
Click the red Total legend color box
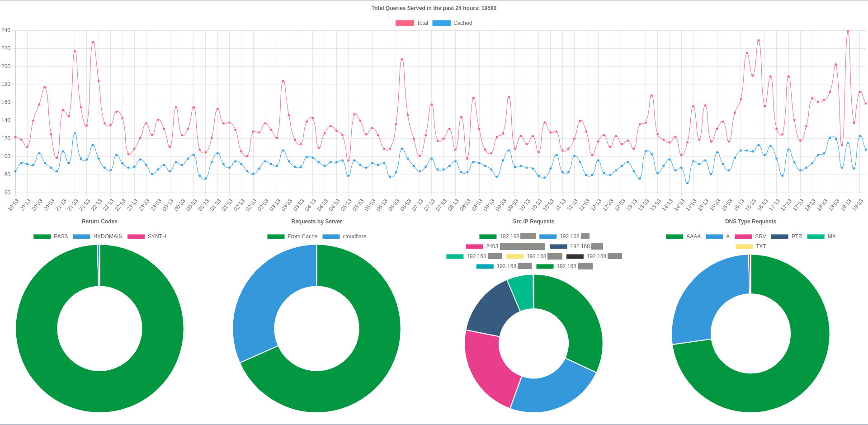click(405, 23)
